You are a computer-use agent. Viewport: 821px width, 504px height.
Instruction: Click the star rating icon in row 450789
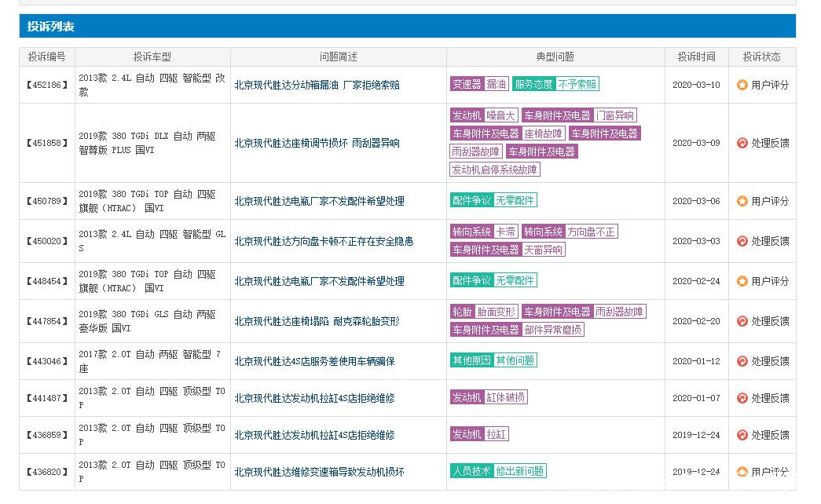(742, 201)
